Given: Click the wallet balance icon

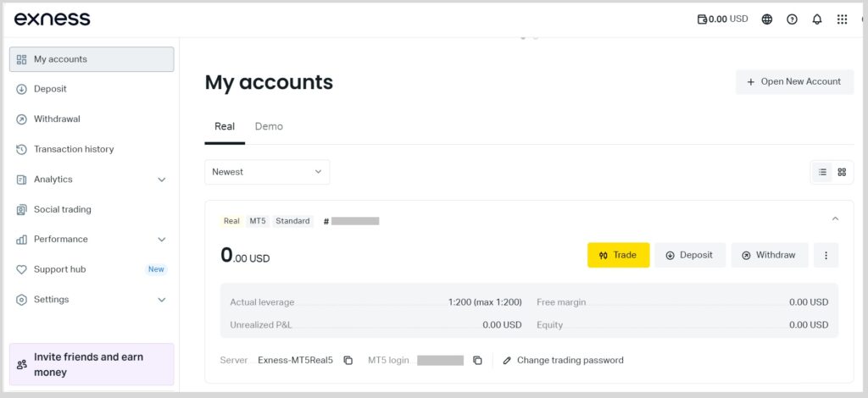Looking at the screenshot, I should [702, 19].
